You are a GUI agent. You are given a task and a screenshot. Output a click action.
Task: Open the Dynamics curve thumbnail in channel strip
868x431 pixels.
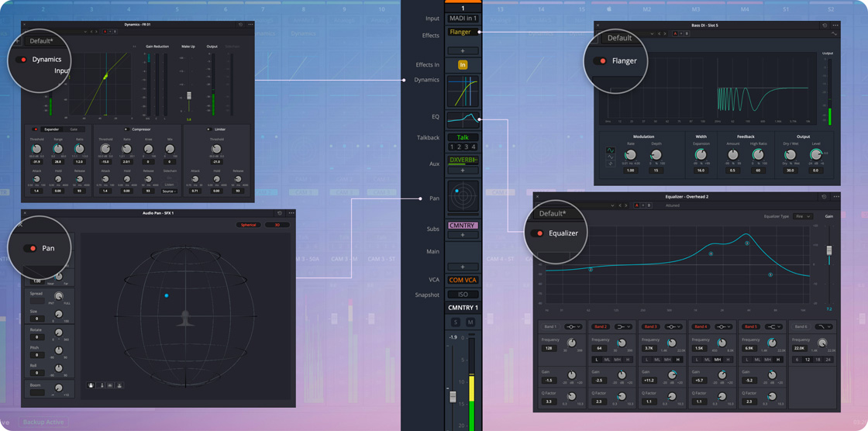[463, 91]
